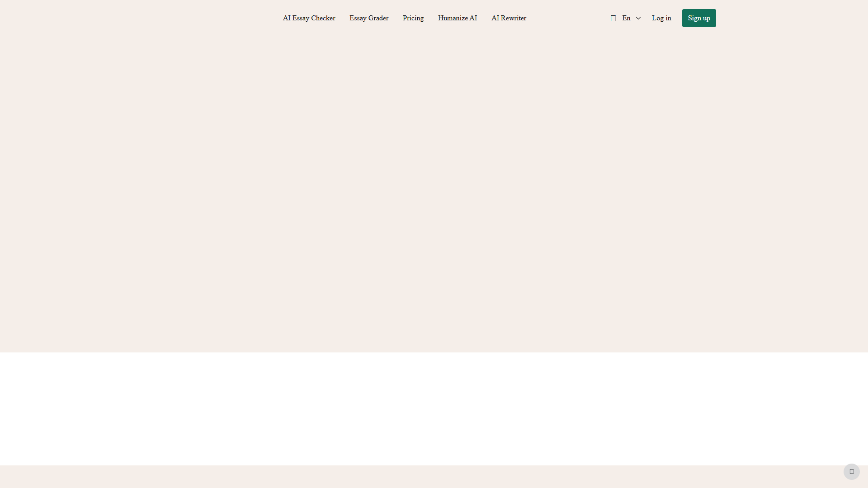Click the language icon beside En

coord(613,19)
